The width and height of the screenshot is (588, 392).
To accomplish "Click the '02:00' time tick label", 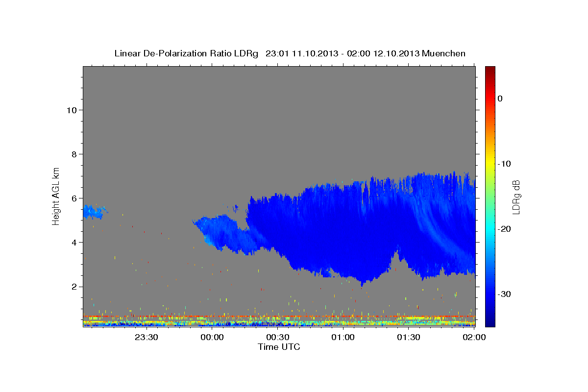I will (474, 337).
